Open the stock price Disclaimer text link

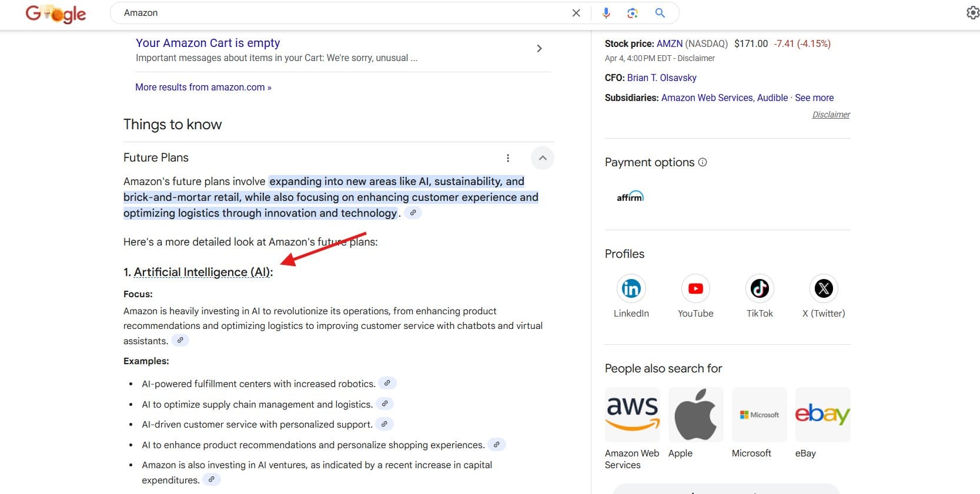click(696, 58)
